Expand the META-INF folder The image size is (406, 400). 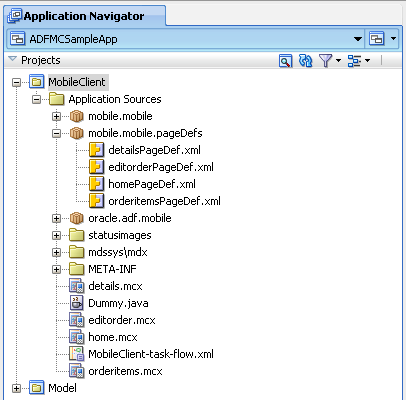click(56, 269)
